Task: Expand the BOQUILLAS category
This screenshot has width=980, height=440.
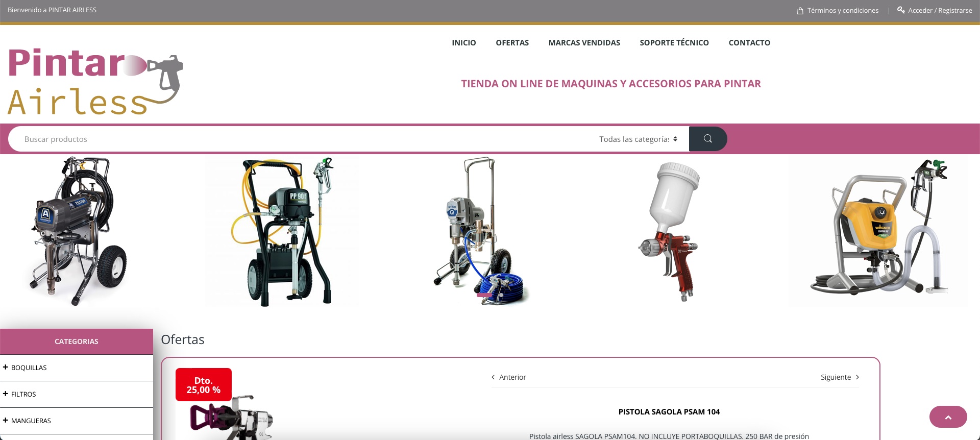Action: tap(6, 367)
